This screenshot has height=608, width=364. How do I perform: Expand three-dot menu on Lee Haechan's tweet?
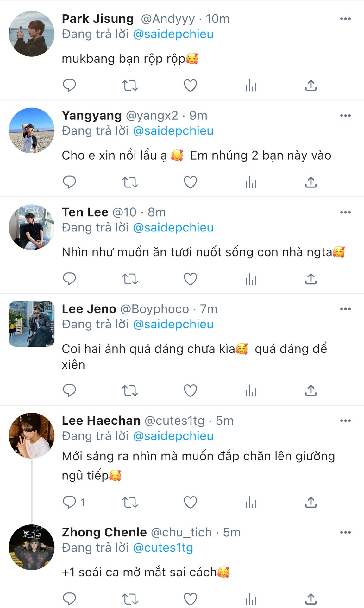tap(345, 421)
